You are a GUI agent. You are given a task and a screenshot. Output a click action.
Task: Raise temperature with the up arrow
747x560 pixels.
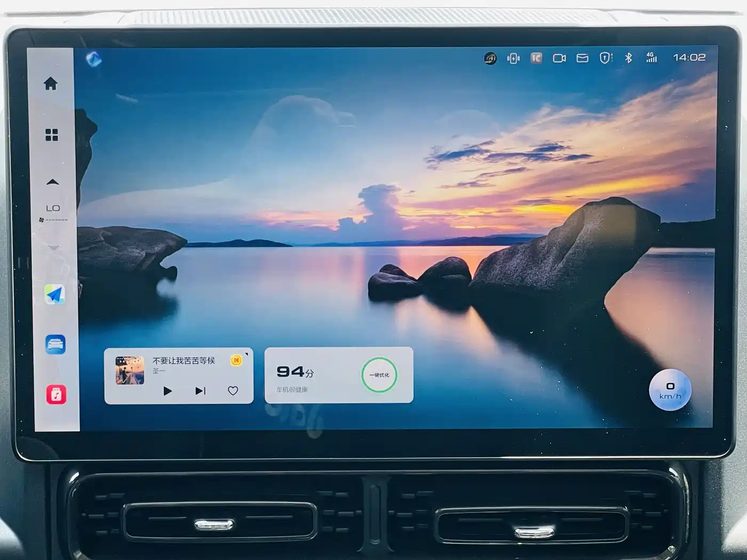click(52, 182)
